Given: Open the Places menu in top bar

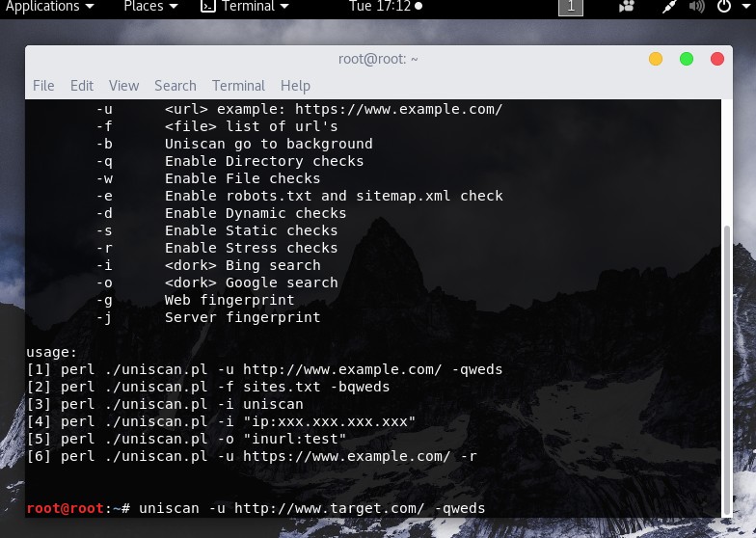Looking at the screenshot, I should (x=150, y=6).
